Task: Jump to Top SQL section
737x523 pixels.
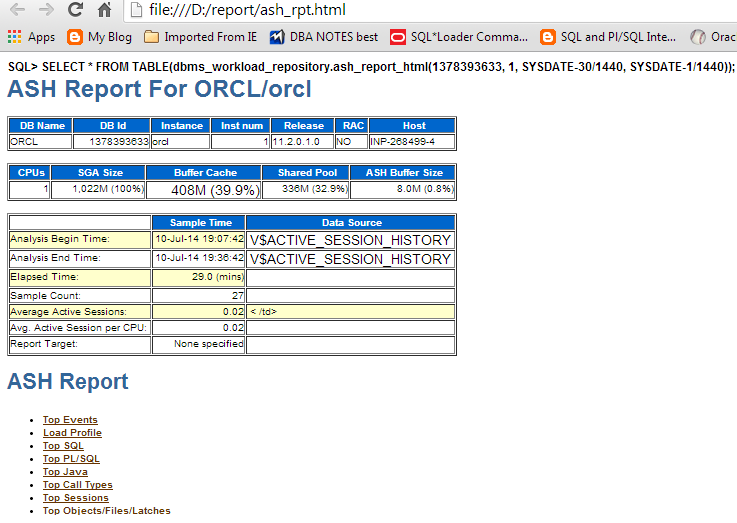Action: tap(63, 445)
